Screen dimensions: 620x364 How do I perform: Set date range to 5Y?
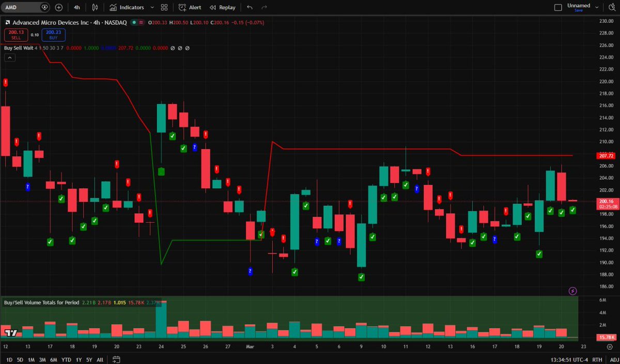pos(89,359)
